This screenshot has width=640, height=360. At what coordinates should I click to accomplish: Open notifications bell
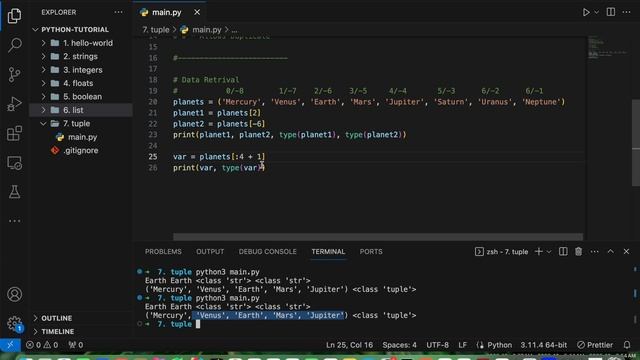tap(627, 345)
